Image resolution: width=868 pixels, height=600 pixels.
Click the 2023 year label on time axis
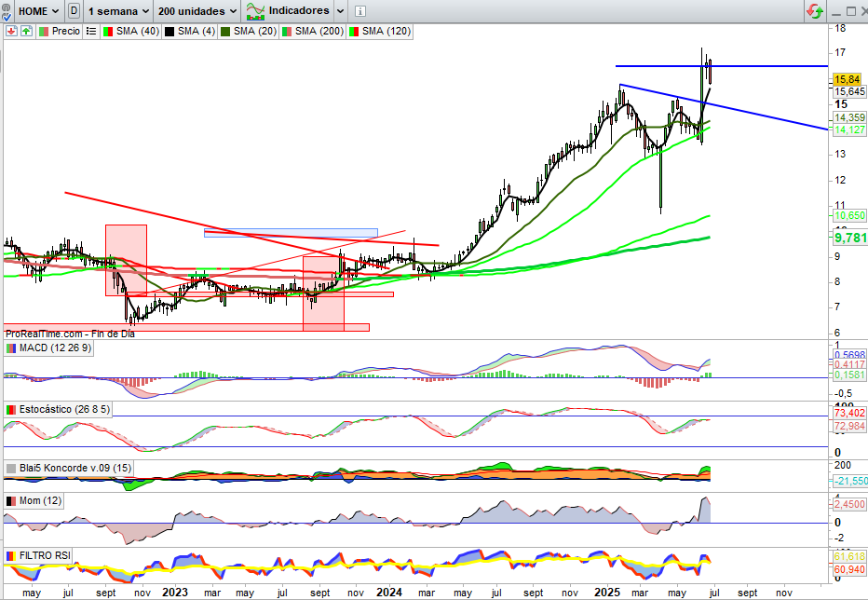point(175,593)
